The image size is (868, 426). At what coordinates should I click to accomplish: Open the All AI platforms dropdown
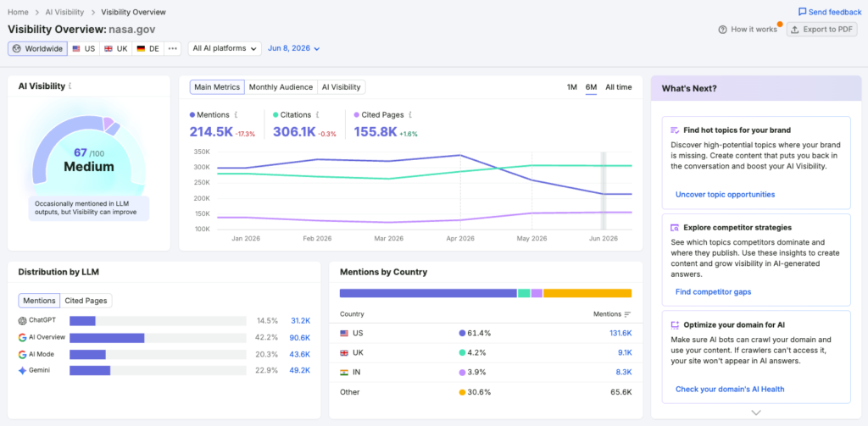click(x=224, y=48)
